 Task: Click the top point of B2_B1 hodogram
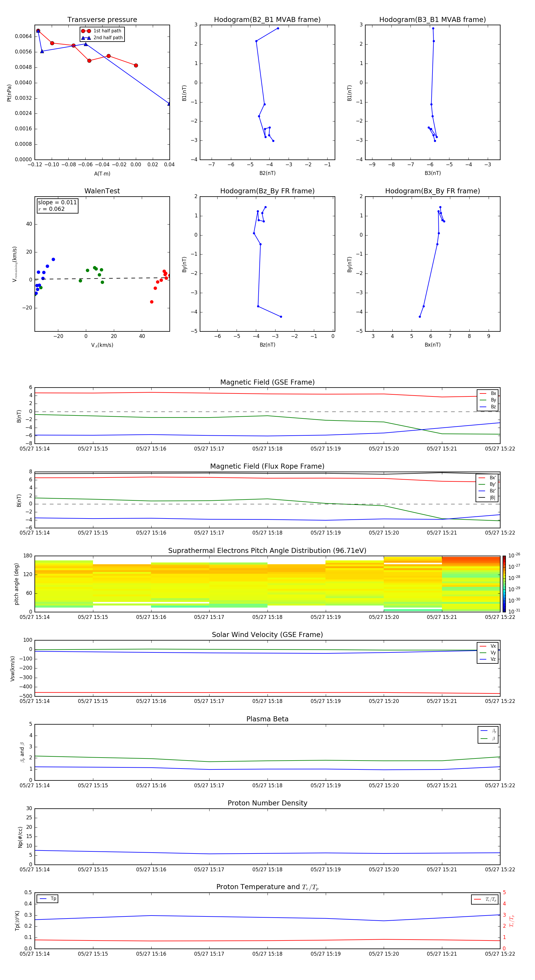[278, 28]
